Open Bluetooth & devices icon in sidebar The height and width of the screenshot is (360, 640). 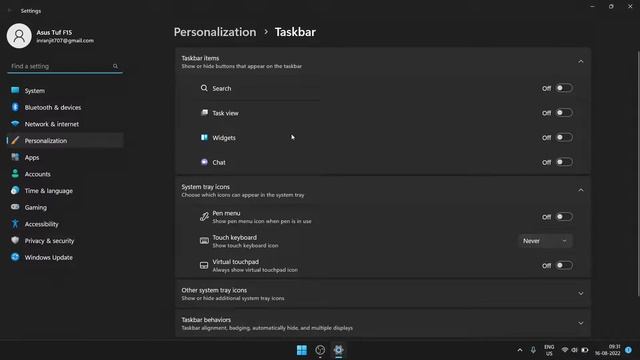pos(15,107)
